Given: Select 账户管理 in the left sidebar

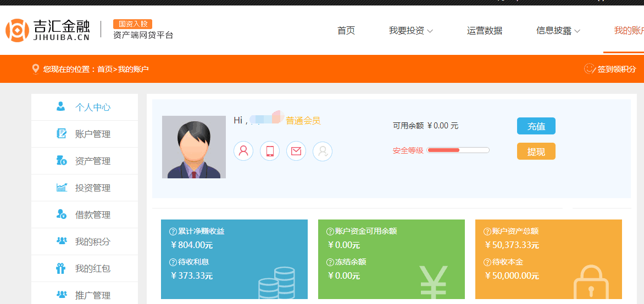Looking at the screenshot, I should [x=92, y=134].
